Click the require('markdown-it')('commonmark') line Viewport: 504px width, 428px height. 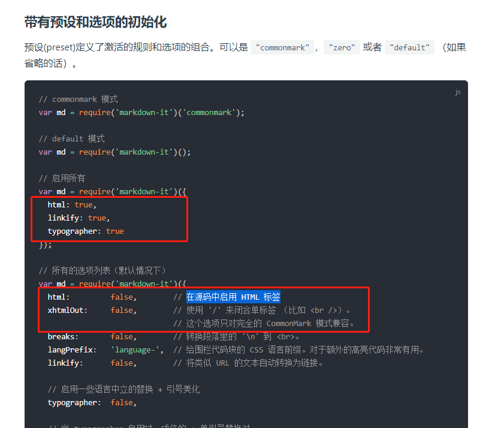pos(141,113)
